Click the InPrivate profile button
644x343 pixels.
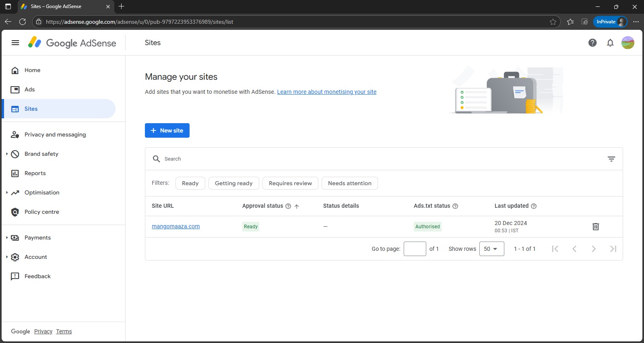610,22
